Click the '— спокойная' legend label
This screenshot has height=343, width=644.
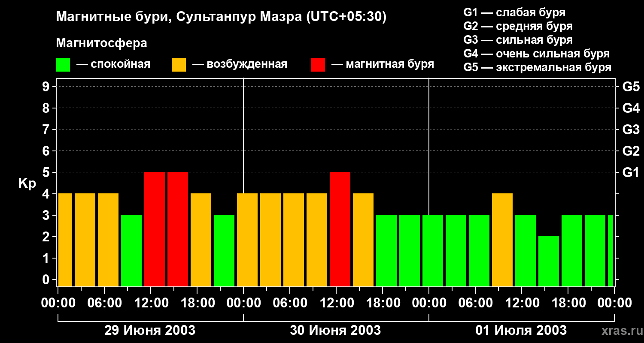coord(113,64)
